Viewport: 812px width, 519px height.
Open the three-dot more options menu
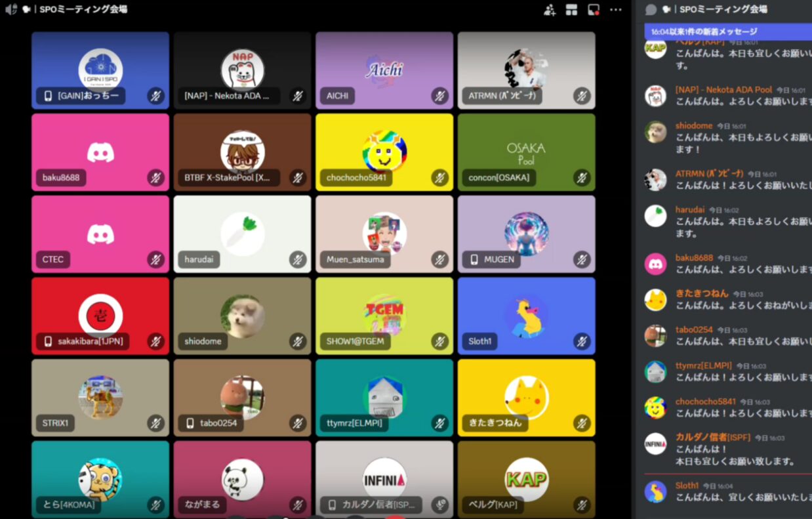(x=616, y=10)
